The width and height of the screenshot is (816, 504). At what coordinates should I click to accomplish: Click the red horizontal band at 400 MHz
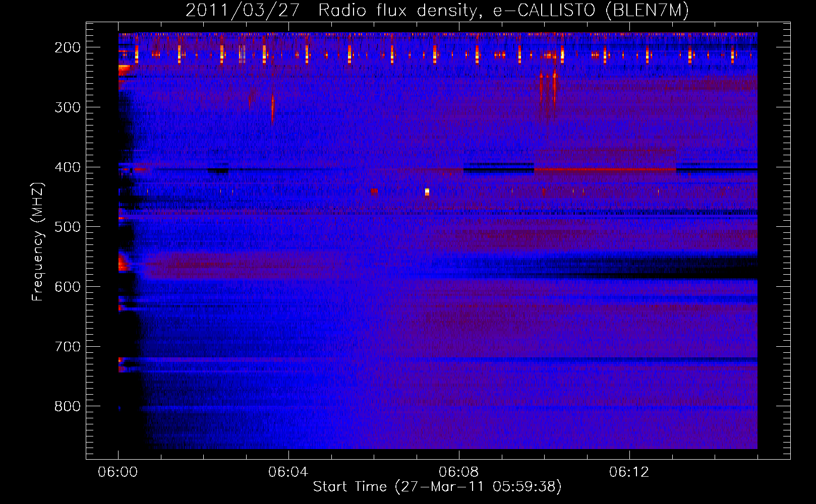point(605,169)
